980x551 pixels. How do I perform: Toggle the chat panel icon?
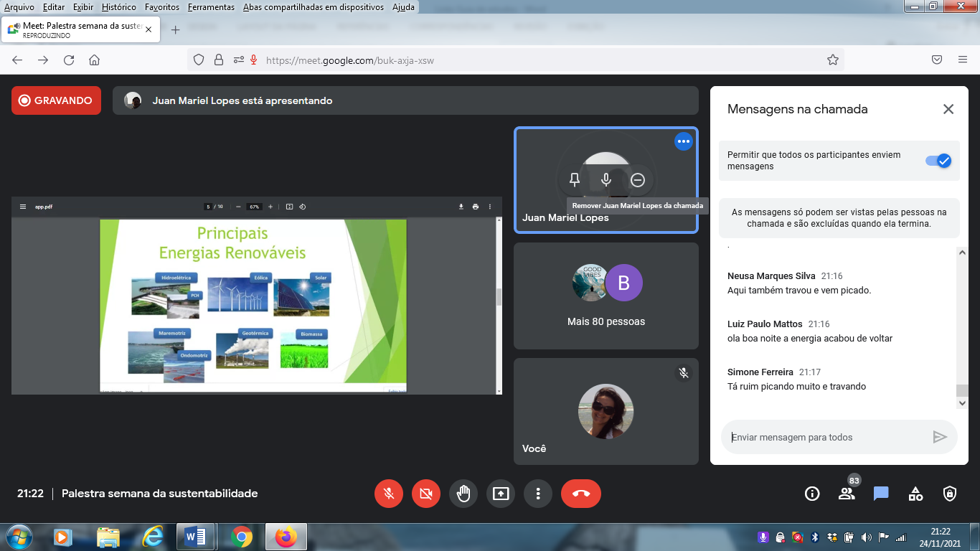pyautogui.click(x=881, y=494)
